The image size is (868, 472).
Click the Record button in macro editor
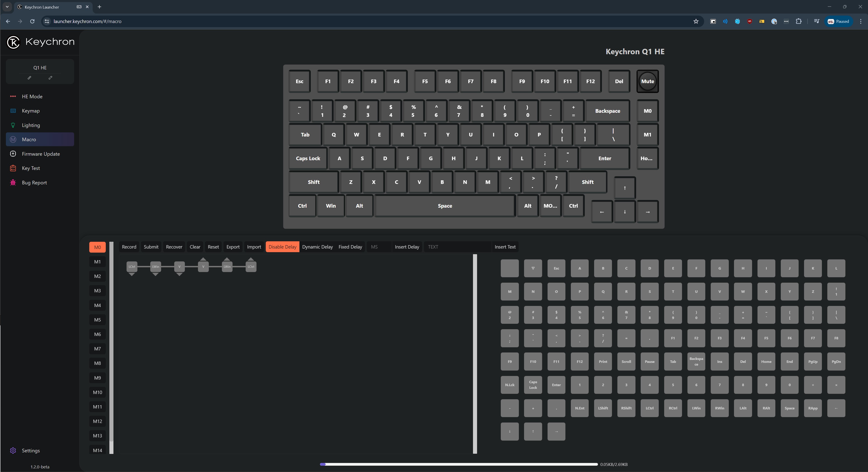coord(129,247)
